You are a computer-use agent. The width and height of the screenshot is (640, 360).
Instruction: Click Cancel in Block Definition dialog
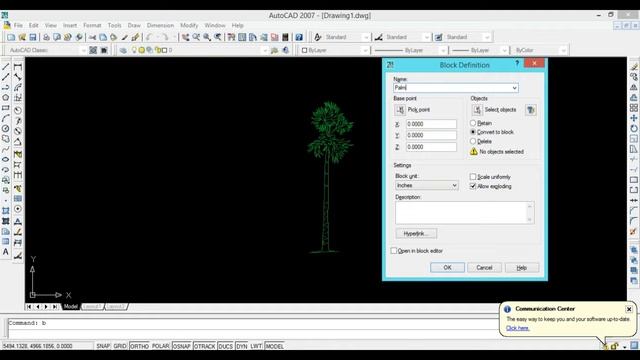coord(484,268)
